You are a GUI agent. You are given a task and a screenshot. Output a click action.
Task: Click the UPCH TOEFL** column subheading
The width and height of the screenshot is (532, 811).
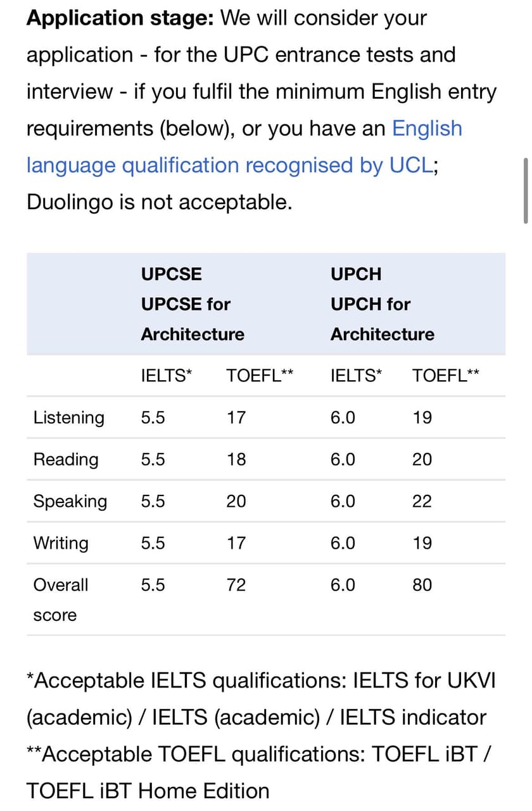pyautogui.click(x=446, y=376)
